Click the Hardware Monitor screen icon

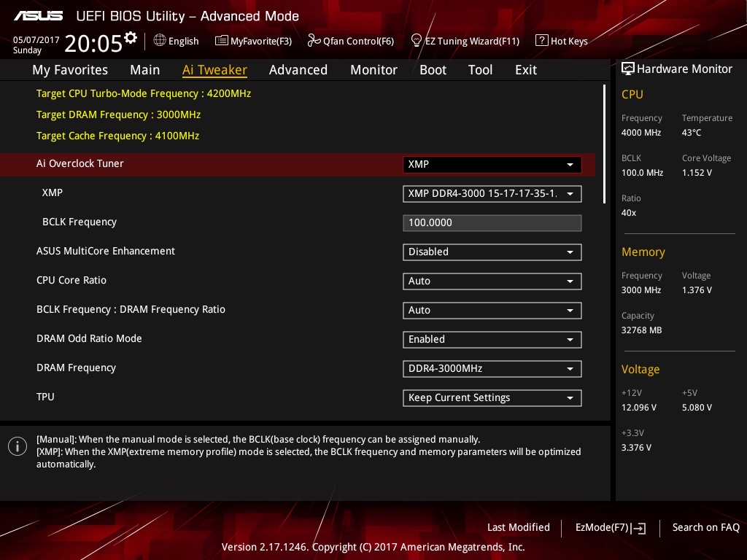(x=628, y=69)
